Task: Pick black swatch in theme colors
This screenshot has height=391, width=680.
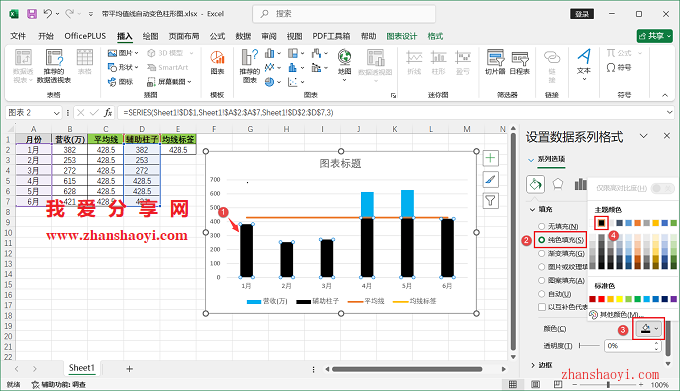Action: [601, 223]
